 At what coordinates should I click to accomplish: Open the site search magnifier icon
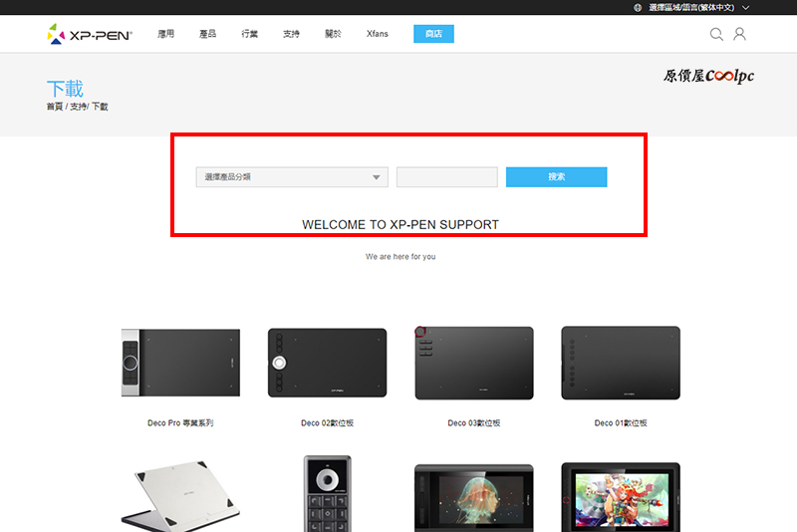[x=716, y=34]
